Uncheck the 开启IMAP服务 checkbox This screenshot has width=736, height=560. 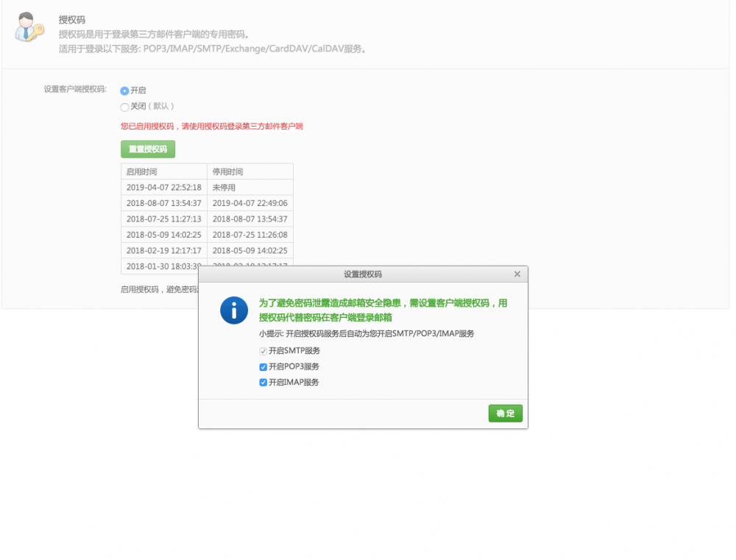click(x=263, y=382)
